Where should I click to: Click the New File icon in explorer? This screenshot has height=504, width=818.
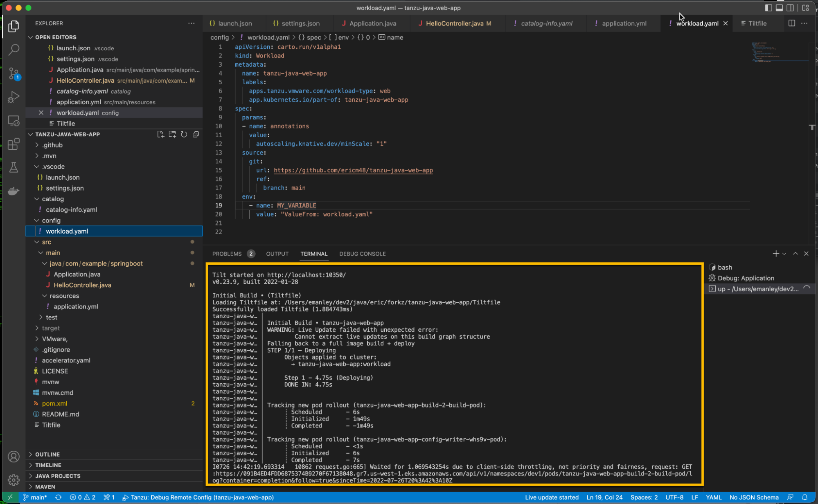click(160, 134)
